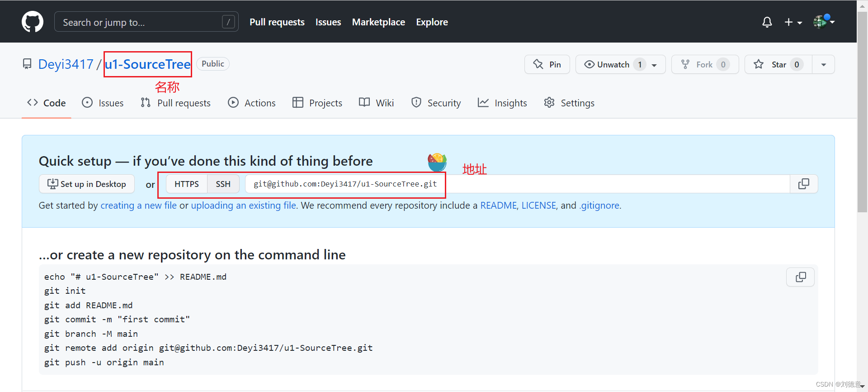Click the git remote add origin line
868x392 pixels.
pos(208,348)
